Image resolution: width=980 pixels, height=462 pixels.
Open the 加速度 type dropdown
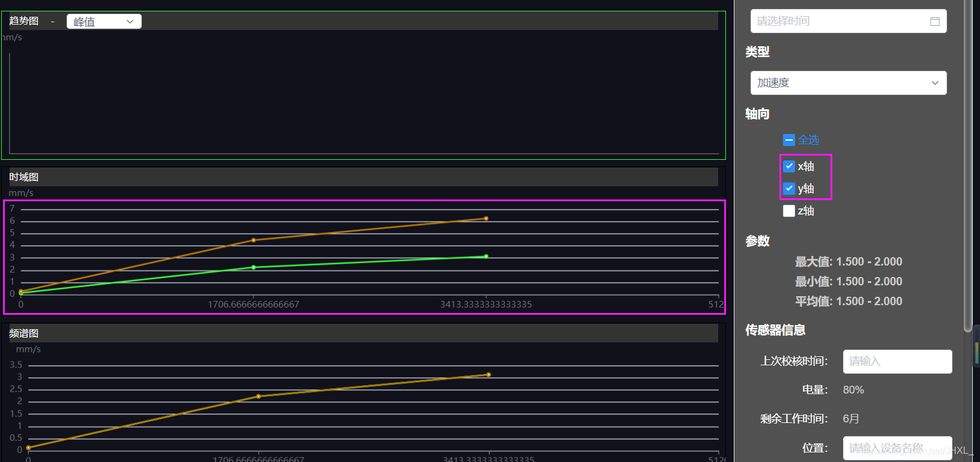tap(848, 83)
